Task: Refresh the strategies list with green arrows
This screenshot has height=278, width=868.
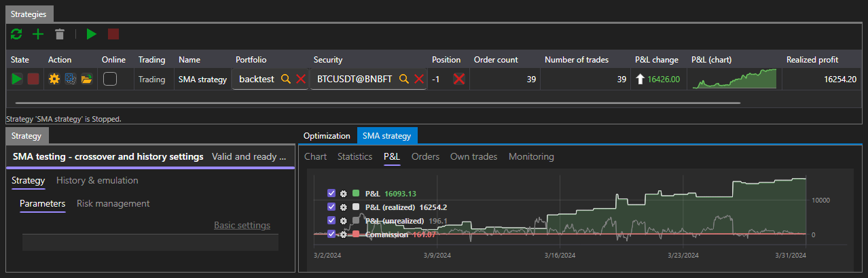Action: point(16,34)
